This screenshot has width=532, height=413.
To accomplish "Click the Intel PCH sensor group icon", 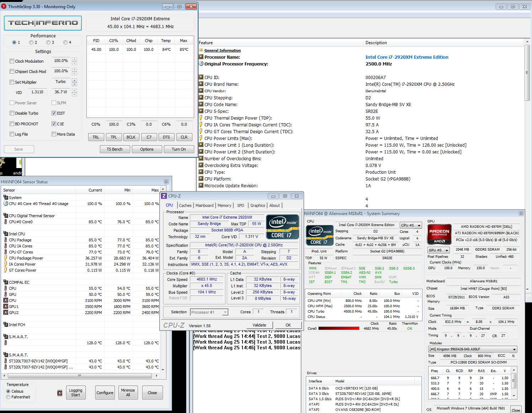I will click(6, 325).
